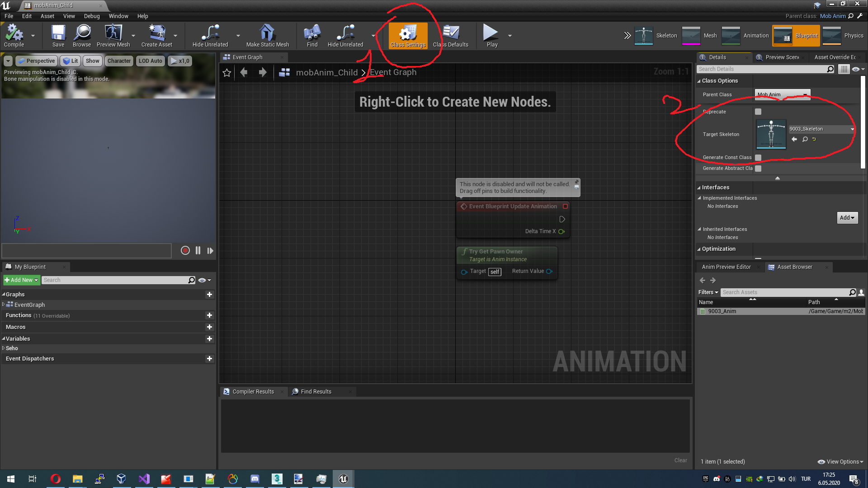Screen dimensions: 868x488
Task: Open the Add interfaces dropdown
Action: pos(847,218)
